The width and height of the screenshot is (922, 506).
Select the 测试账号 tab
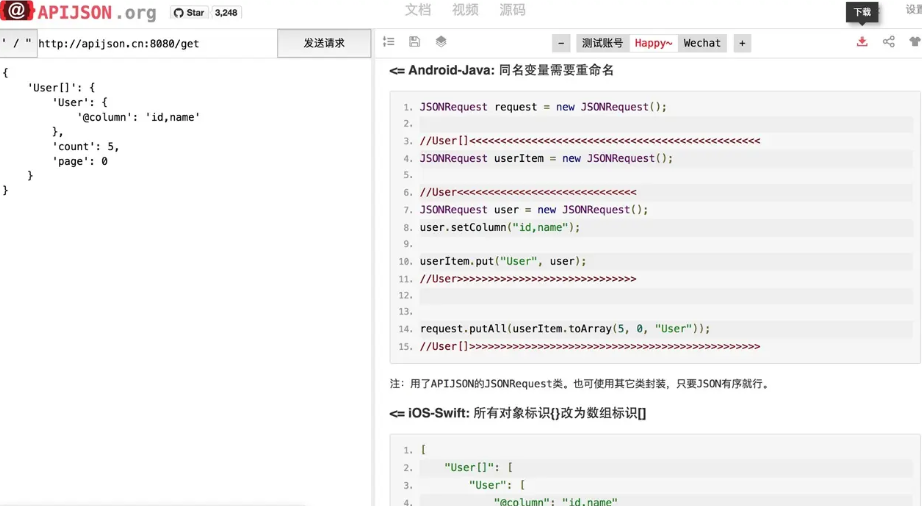tap(602, 43)
